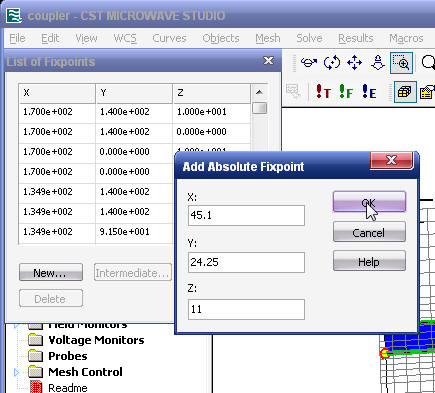Screen dimensions: 435x393
Task: Click the Delete button in fixpoint list
Action: pos(51,299)
